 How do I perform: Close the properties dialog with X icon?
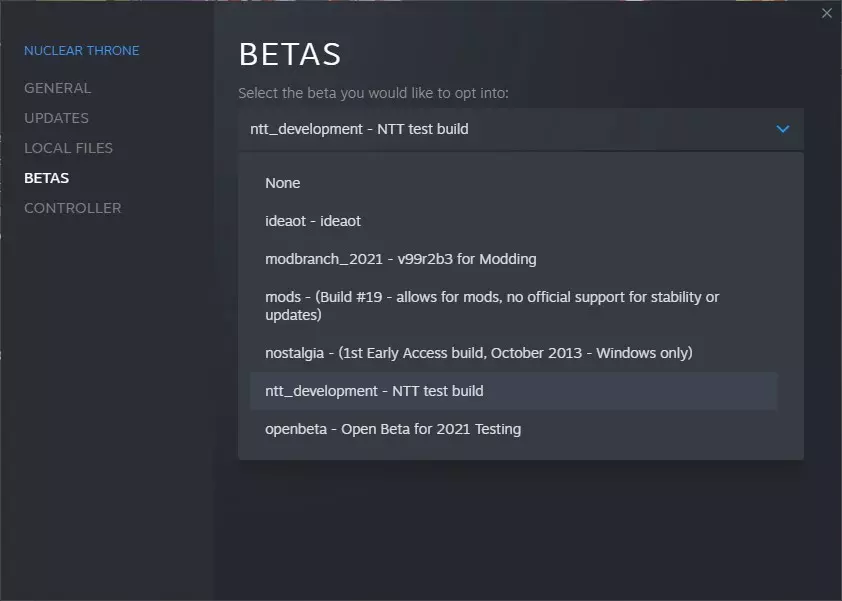pos(826,13)
